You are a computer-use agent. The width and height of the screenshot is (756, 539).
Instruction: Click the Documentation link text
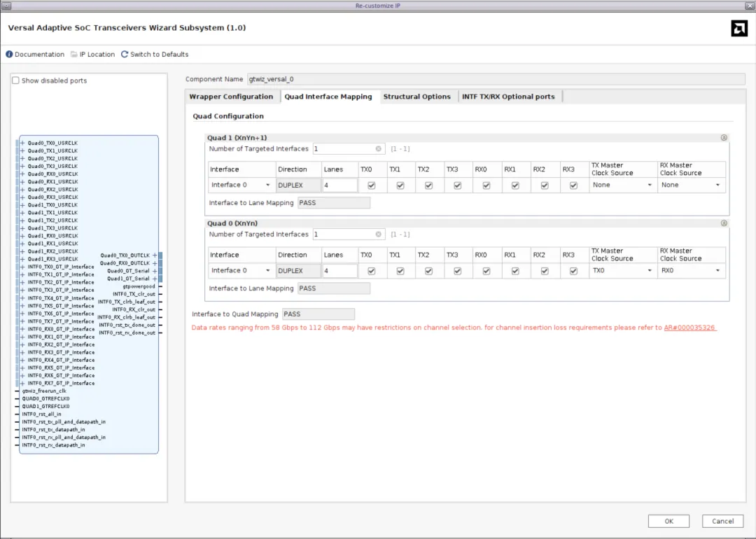(x=39, y=55)
